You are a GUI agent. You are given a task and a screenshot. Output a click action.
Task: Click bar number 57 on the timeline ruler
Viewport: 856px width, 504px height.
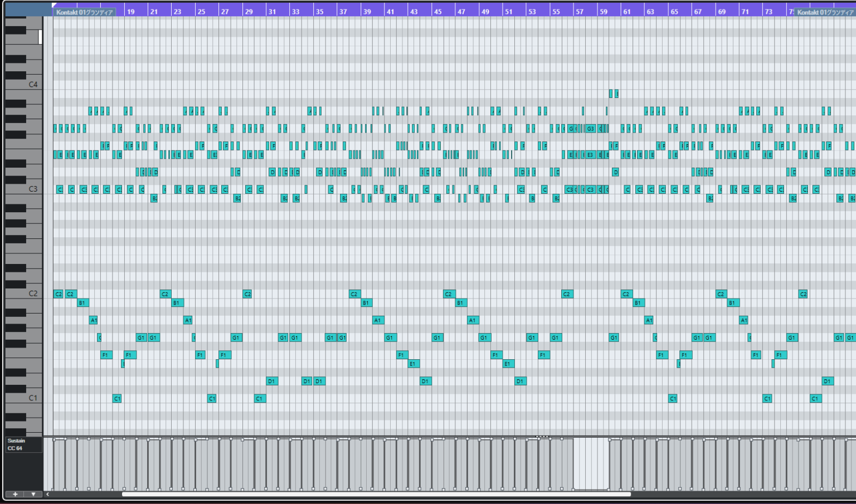click(x=579, y=11)
